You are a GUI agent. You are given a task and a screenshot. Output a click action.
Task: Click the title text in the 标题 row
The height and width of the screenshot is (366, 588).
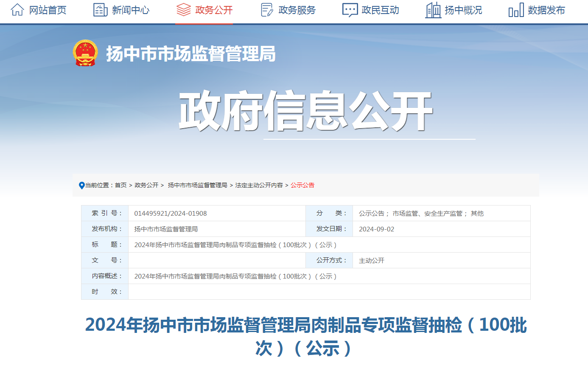point(236,245)
